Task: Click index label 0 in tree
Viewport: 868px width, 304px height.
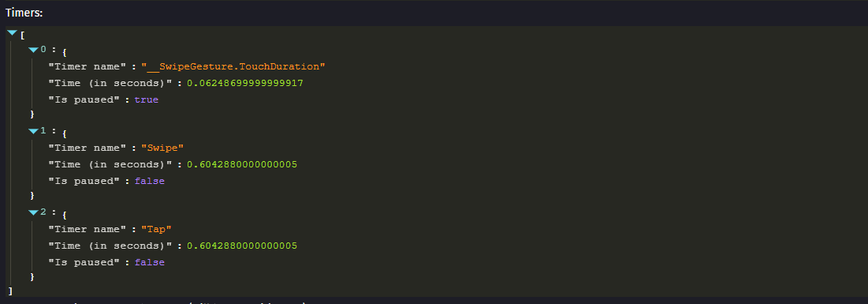Action: point(43,50)
